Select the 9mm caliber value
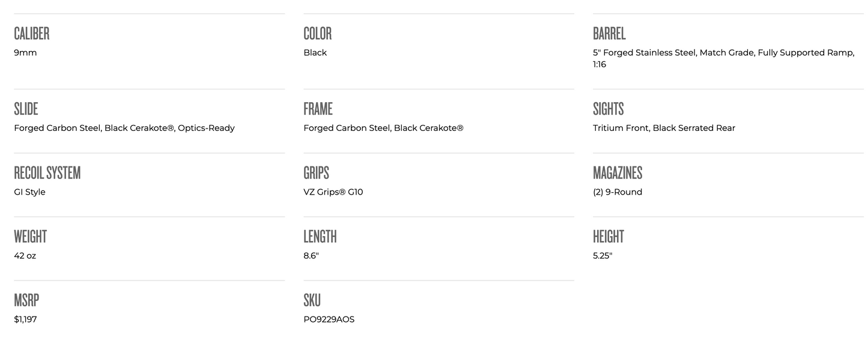The width and height of the screenshot is (868, 343). (25, 53)
